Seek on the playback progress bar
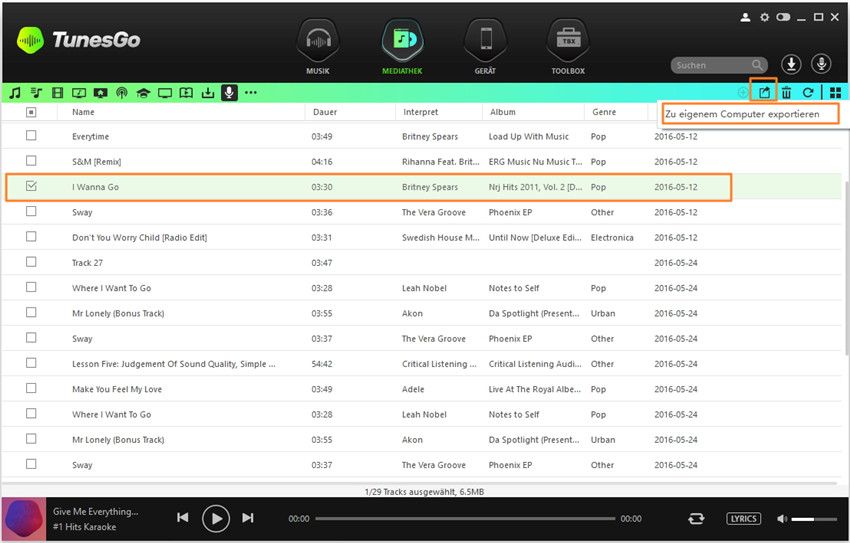The width and height of the screenshot is (850, 543). pyautogui.click(x=465, y=519)
